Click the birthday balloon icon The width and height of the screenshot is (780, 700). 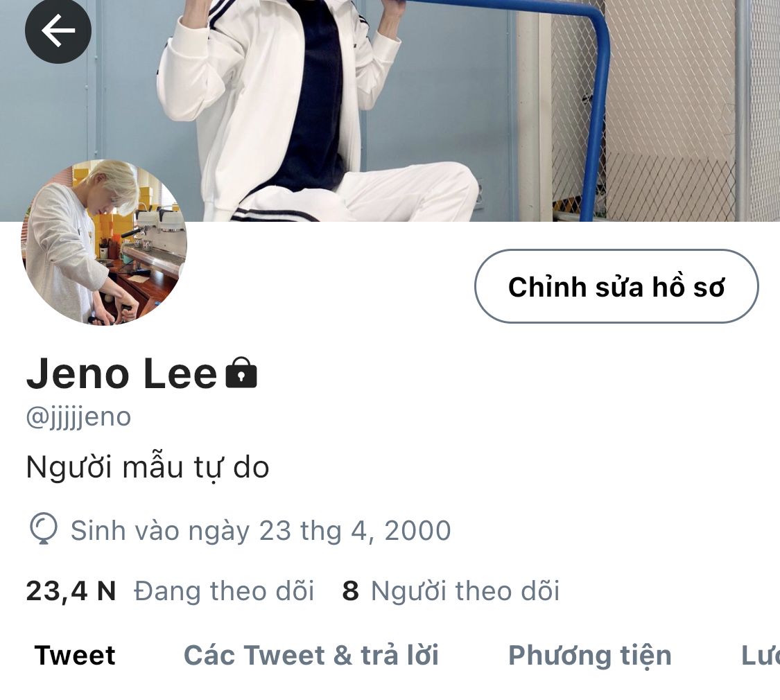pyautogui.click(x=44, y=530)
